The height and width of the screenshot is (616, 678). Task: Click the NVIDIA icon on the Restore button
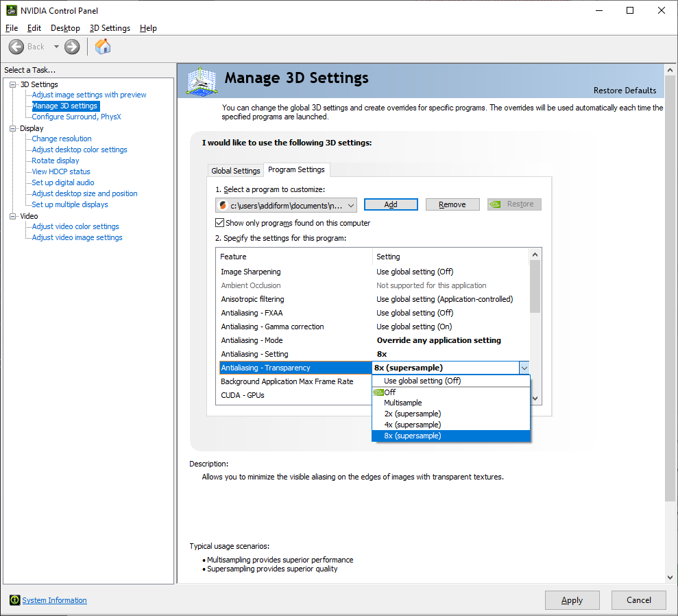click(495, 204)
